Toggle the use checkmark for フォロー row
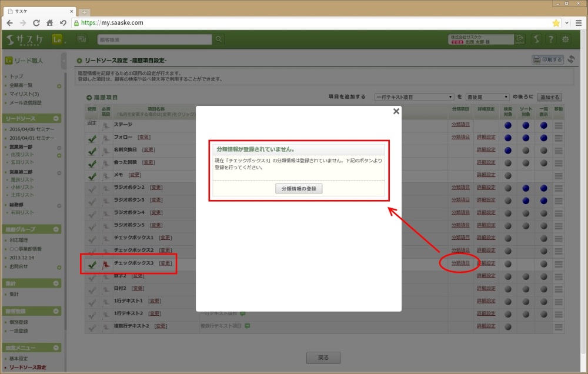This screenshot has height=374, width=588. pyautogui.click(x=92, y=138)
